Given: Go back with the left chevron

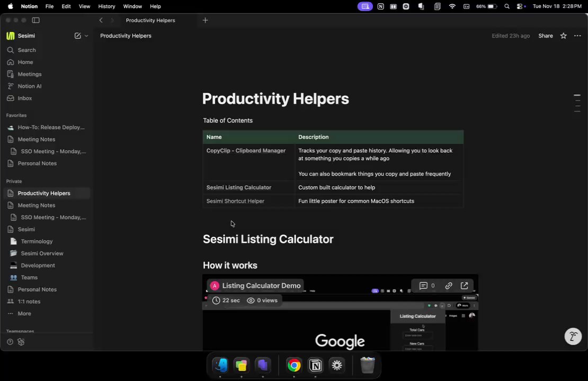Looking at the screenshot, I should [101, 20].
